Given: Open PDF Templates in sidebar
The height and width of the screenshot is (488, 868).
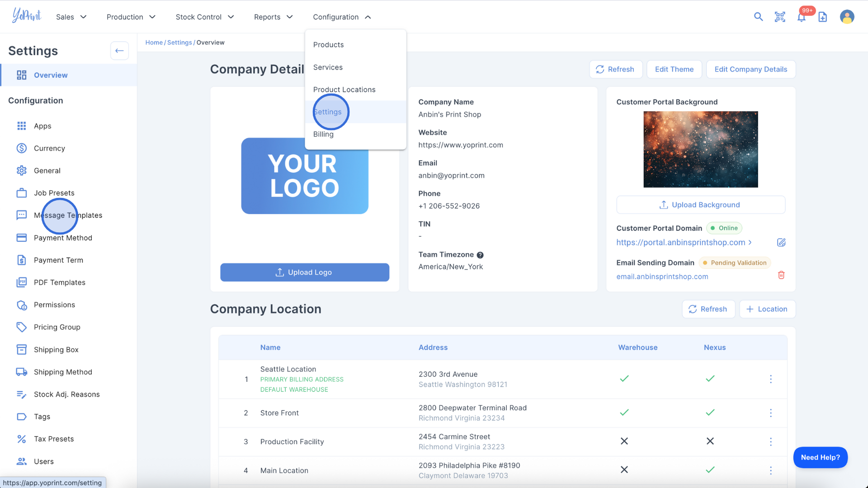Looking at the screenshot, I should pos(59,282).
